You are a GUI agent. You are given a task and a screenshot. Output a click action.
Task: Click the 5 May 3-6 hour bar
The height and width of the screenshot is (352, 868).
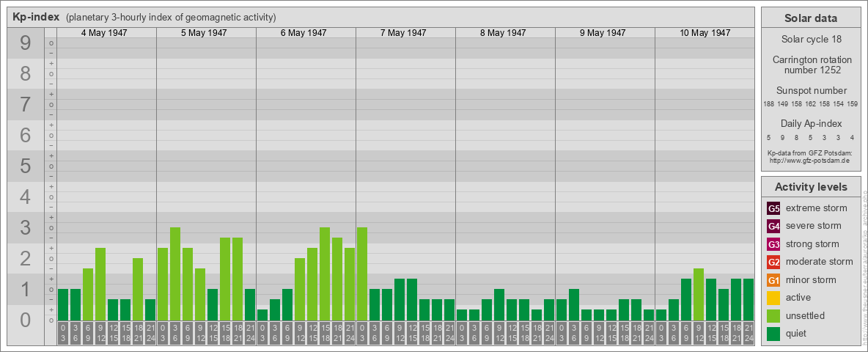pyautogui.click(x=175, y=274)
